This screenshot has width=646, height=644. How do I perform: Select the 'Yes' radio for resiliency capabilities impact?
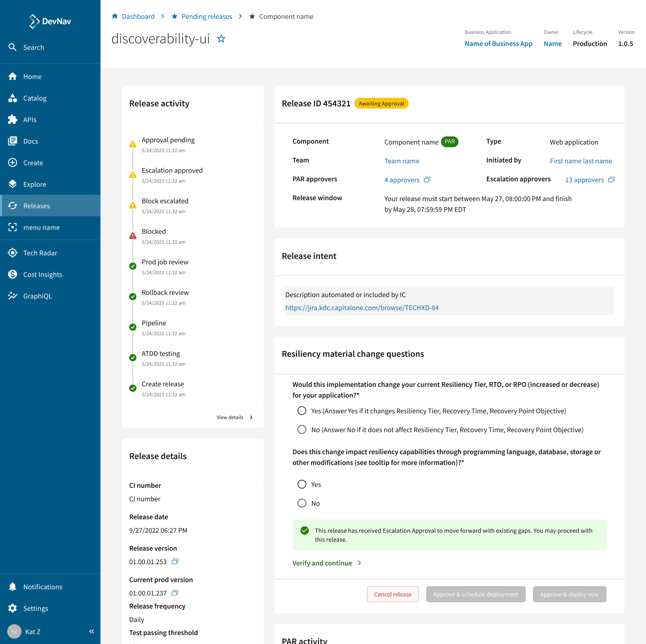[x=302, y=484]
